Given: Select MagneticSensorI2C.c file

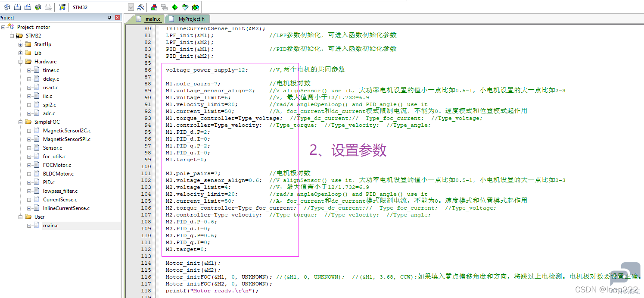Looking at the screenshot, I should tap(67, 131).
